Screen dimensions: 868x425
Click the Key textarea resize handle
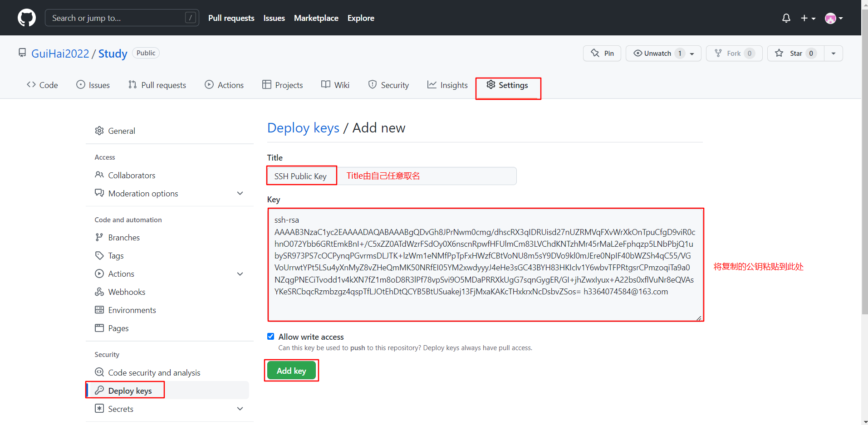[x=699, y=318]
